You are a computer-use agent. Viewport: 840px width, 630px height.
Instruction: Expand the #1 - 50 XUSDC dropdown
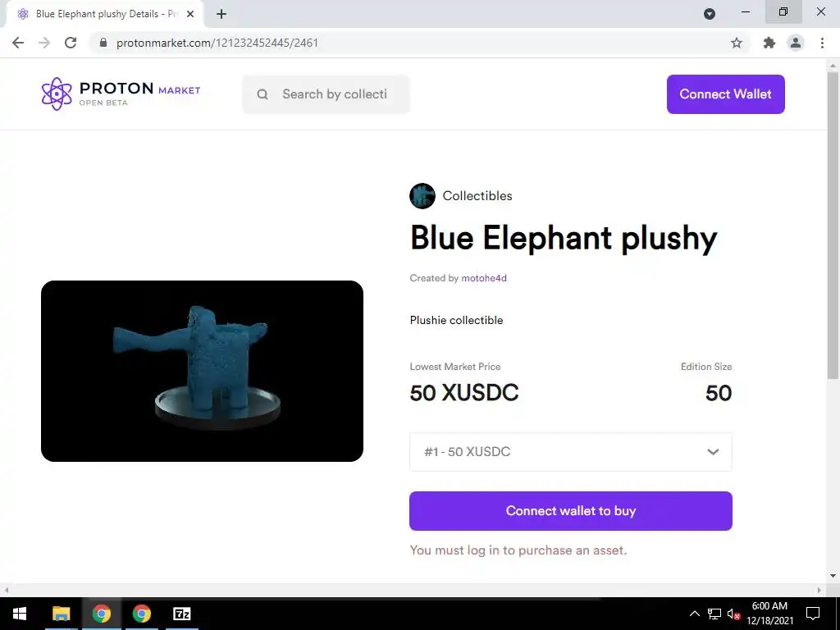(571, 452)
